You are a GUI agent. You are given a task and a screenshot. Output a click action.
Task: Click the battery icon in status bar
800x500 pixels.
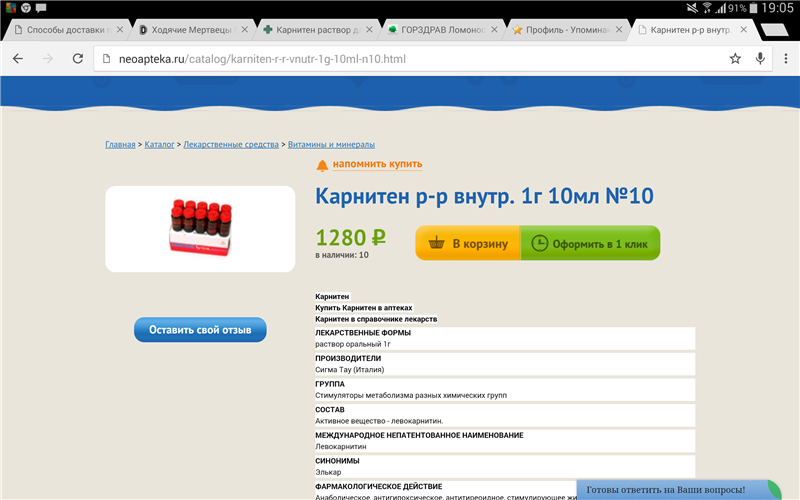(753, 8)
